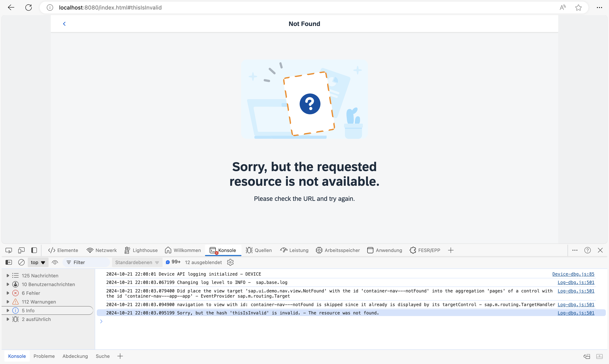
Task: Add page to favorites with star icon
Action: coord(578,8)
